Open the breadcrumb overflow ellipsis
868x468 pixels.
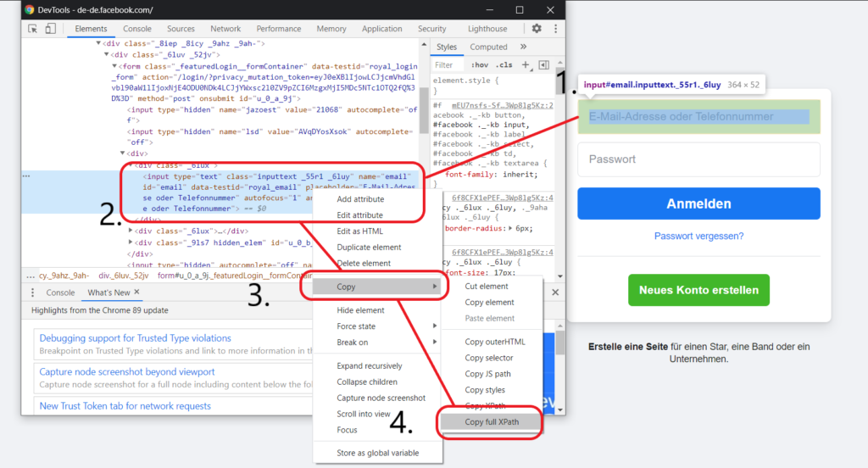(30, 276)
